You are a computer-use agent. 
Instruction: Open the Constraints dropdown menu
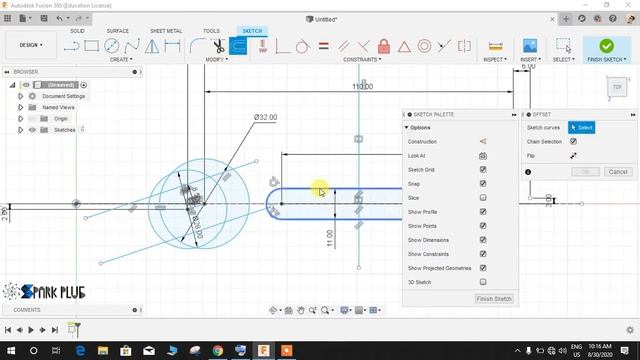pyautogui.click(x=362, y=60)
